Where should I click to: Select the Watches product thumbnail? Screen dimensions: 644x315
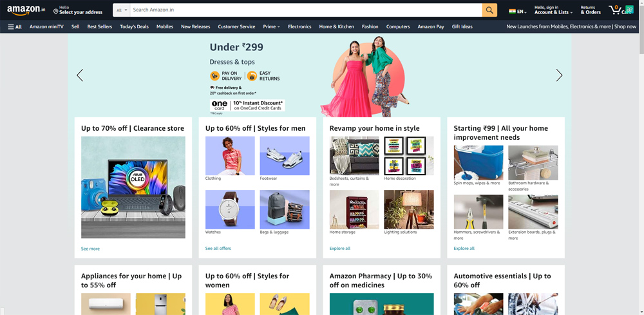tap(230, 209)
